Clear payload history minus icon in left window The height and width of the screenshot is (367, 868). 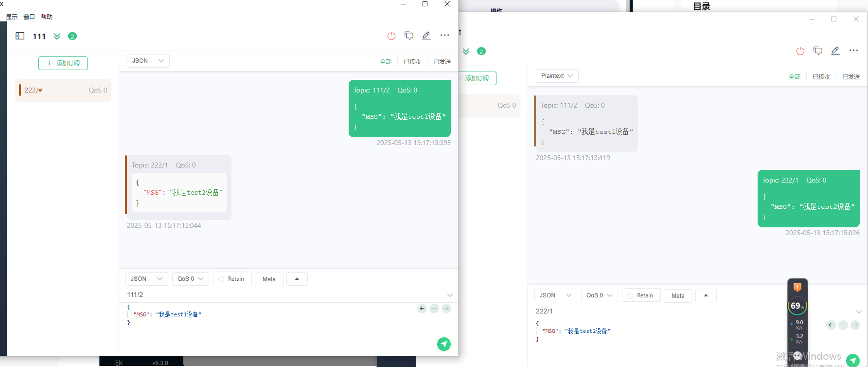point(434,309)
